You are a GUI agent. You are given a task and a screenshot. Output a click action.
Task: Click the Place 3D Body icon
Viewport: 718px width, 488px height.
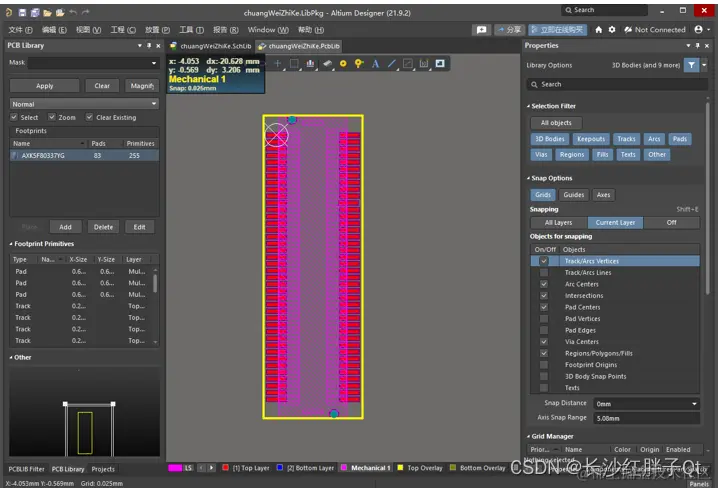(x=327, y=64)
